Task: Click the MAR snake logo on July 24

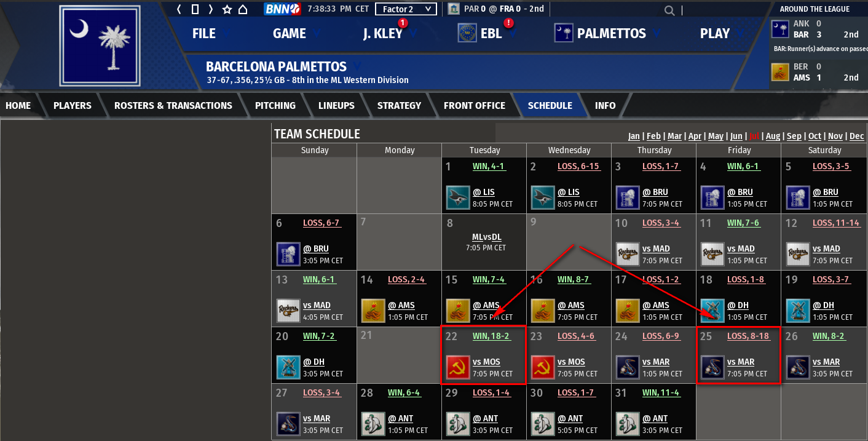Action: (x=627, y=368)
